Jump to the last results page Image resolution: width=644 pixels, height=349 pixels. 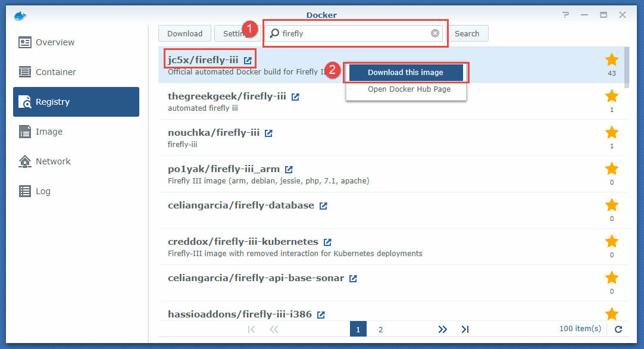pyautogui.click(x=465, y=329)
